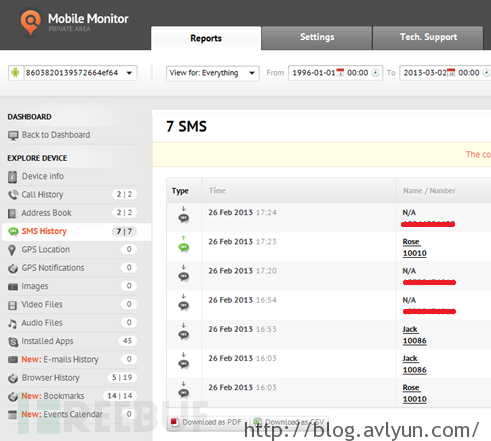Image resolution: width=491 pixels, height=441 pixels.
Task: Switch to the Settings tab
Action: (x=317, y=38)
